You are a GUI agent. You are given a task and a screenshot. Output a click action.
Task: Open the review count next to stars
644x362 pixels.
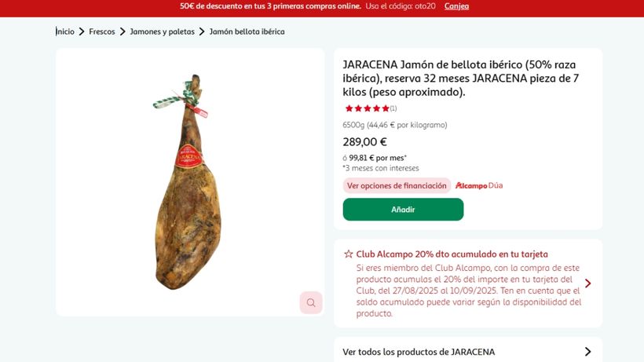pyautogui.click(x=393, y=108)
